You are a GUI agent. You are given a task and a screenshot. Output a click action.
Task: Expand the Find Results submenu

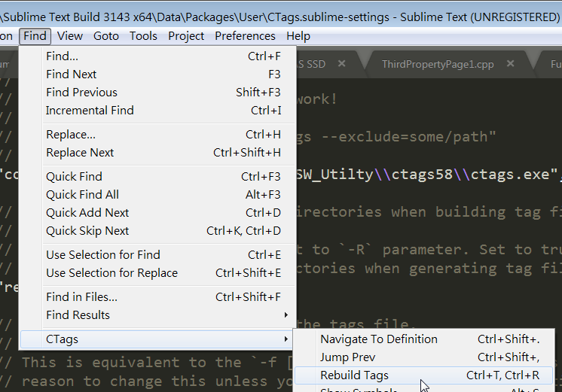[x=157, y=315]
